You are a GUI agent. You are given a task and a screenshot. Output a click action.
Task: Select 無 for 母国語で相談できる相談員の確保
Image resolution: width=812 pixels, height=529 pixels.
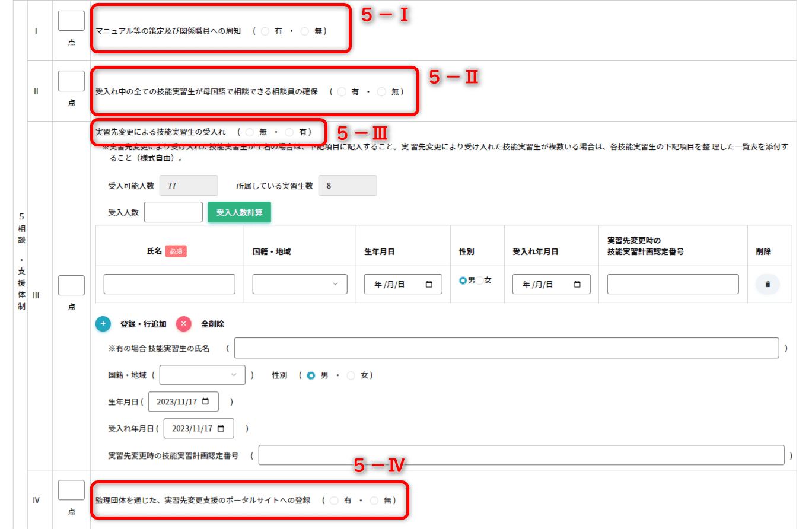click(x=381, y=92)
